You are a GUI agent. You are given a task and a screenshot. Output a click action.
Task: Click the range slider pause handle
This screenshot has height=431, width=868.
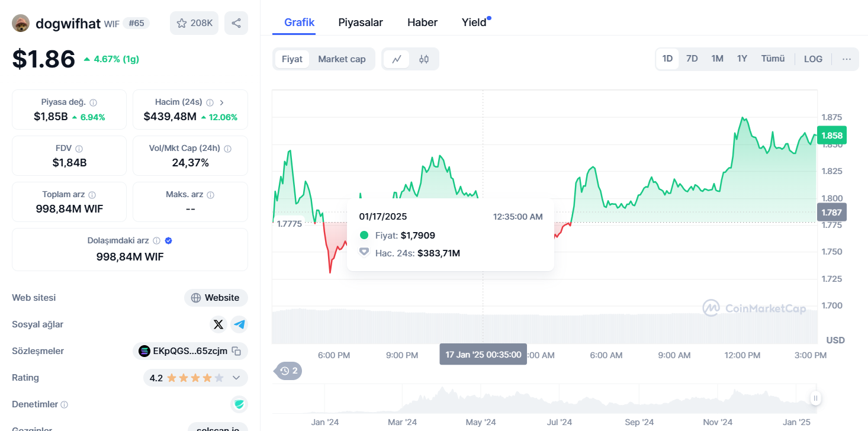pyautogui.click(x=815, y=398)
